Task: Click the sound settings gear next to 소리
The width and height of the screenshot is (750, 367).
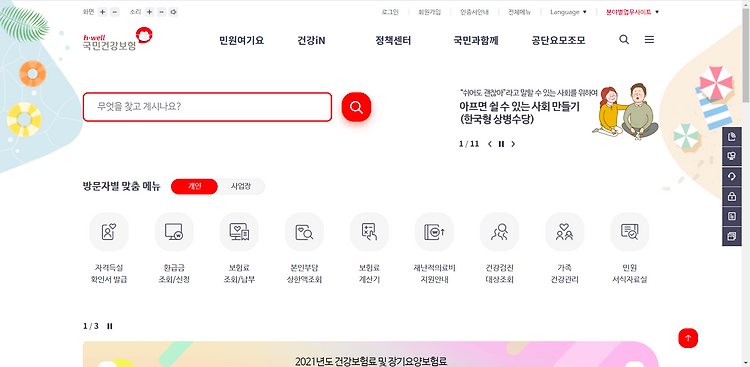Action: (174, 12)
